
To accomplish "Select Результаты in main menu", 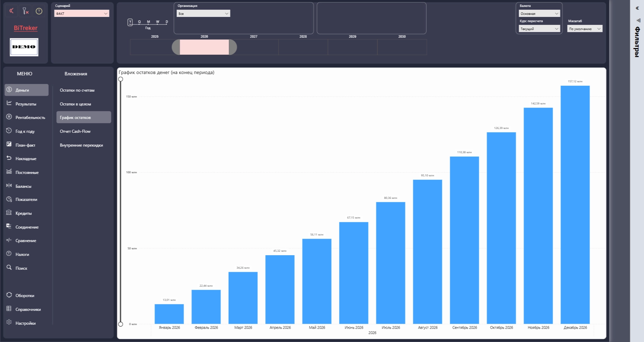I will [x=27, y=104].
